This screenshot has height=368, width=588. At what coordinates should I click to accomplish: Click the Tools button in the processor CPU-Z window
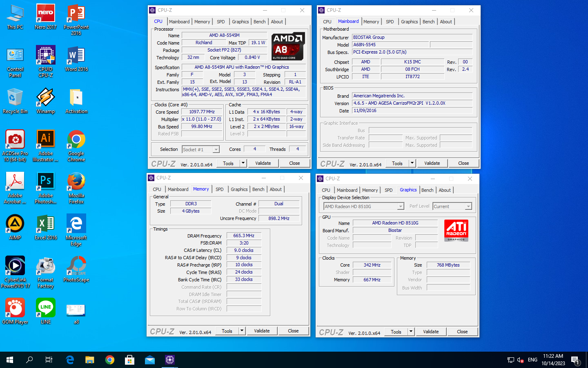click(228, 163)
